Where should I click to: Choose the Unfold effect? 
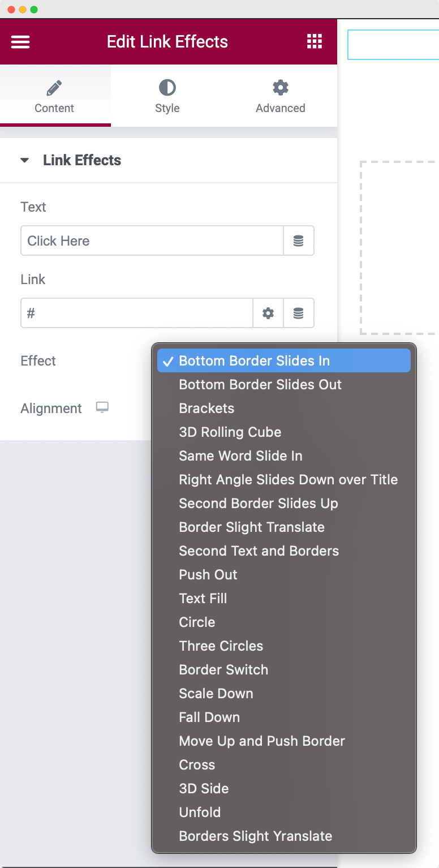[200, 812]
